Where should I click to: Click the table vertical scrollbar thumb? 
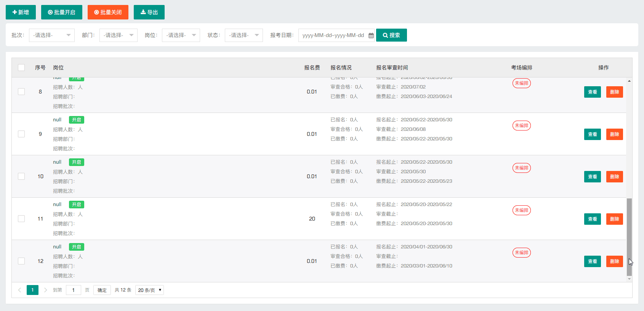pyautogui.click(x=629, y=237)
